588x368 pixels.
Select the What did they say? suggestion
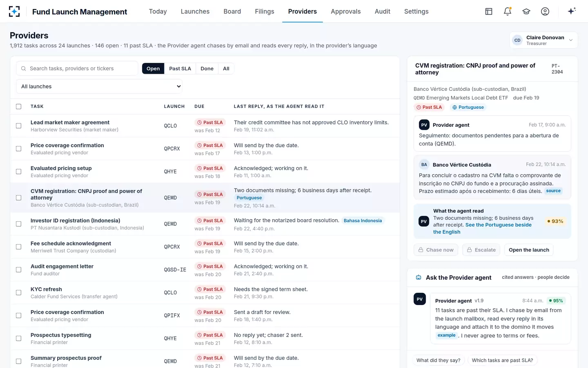coord(438,360)
